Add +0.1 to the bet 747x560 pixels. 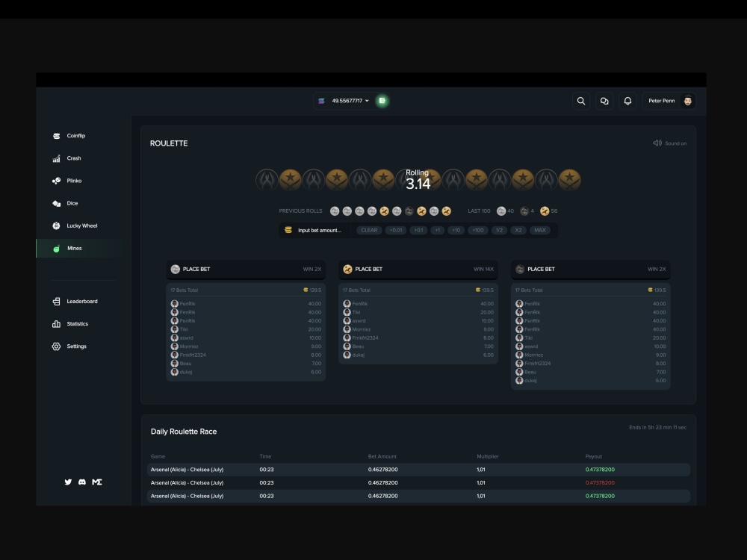pos(418,231)
